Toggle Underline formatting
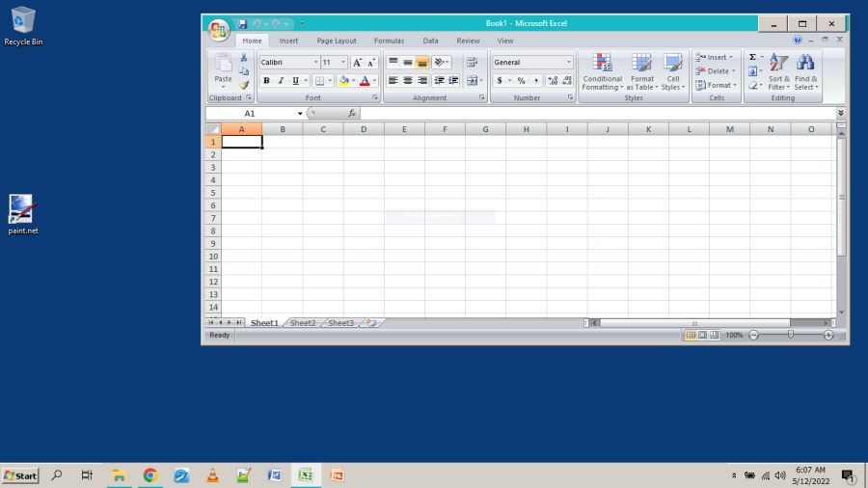Image resolution: width=868 pixels, height=488 pixels. [296, 81]
